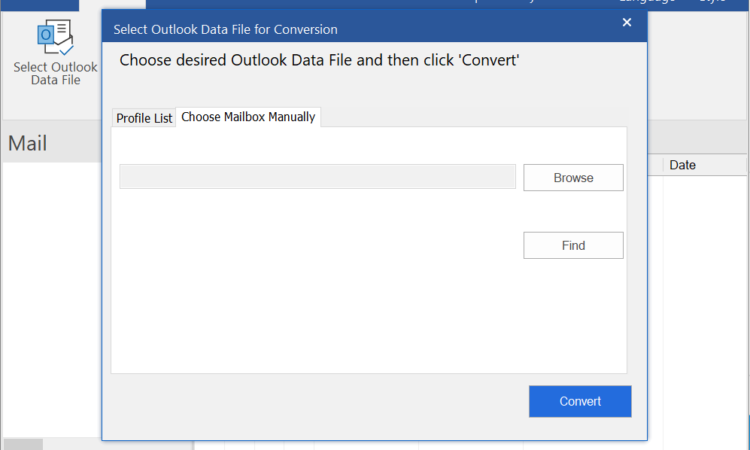750x450 pixels.
Task: Switch to the Profile List tab
Action: [143, 118]
